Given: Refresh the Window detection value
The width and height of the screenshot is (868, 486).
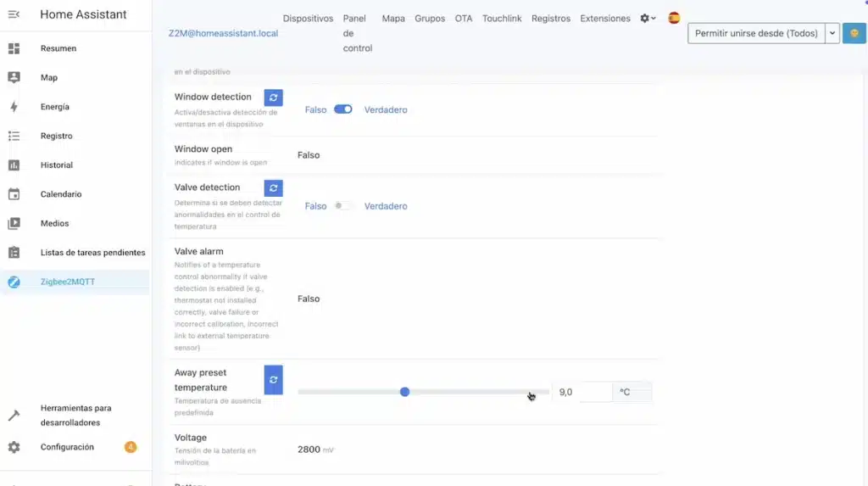Looking at the screenshot, I should [273, 98].
